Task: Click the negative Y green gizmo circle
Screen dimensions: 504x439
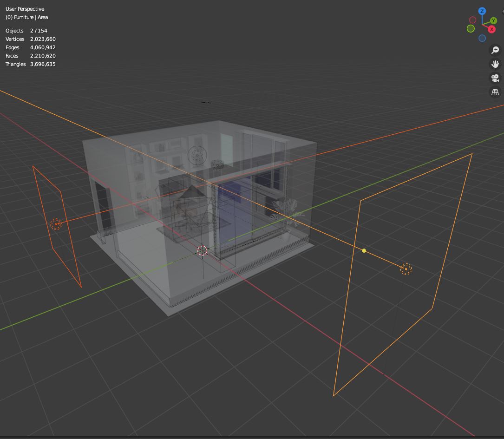Action: click(x=471, y=29)
